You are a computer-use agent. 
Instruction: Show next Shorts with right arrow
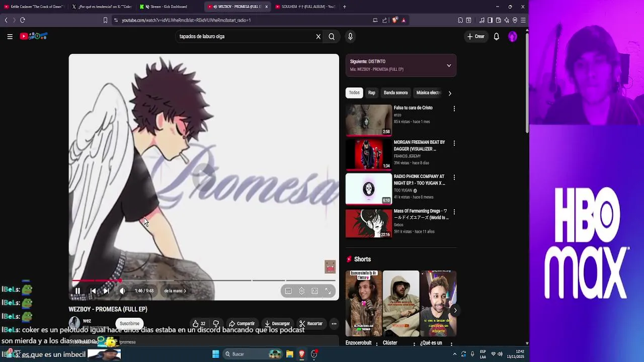(x=455, y=310)
